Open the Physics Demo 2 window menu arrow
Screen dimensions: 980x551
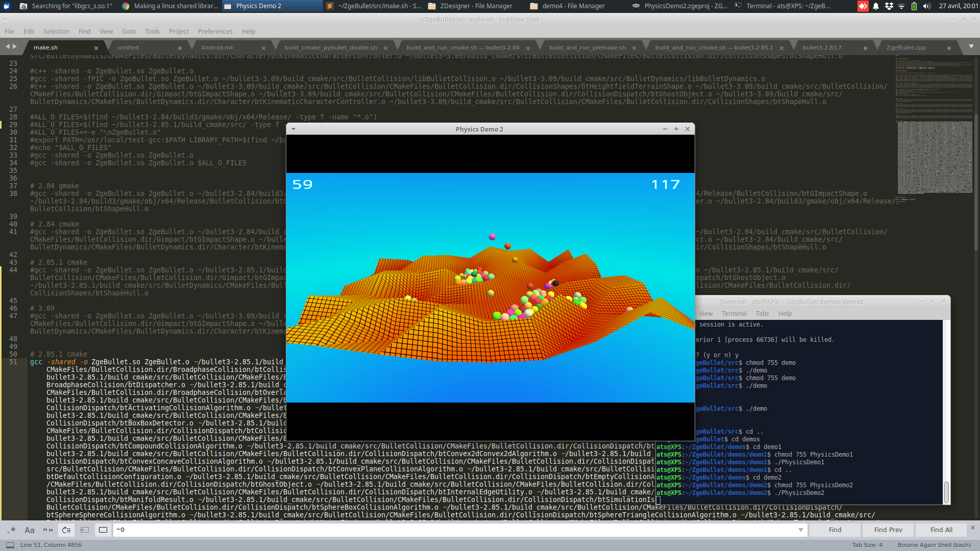pyautogui.click(x=293, y=129)
